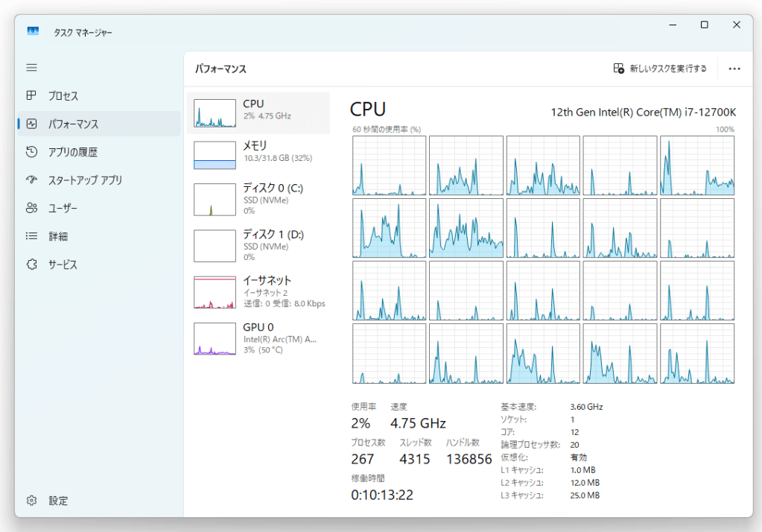Click the ディスク 1 (D:) label
The width and height of the screenshot is (762, 532).
pyautogui.click(x=273, y=235)
